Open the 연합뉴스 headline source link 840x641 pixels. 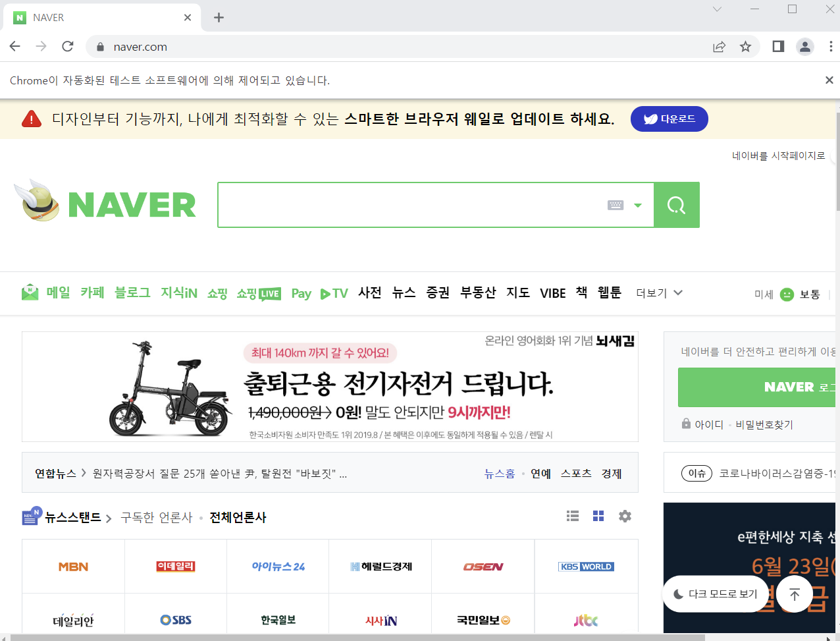point(56,473)
